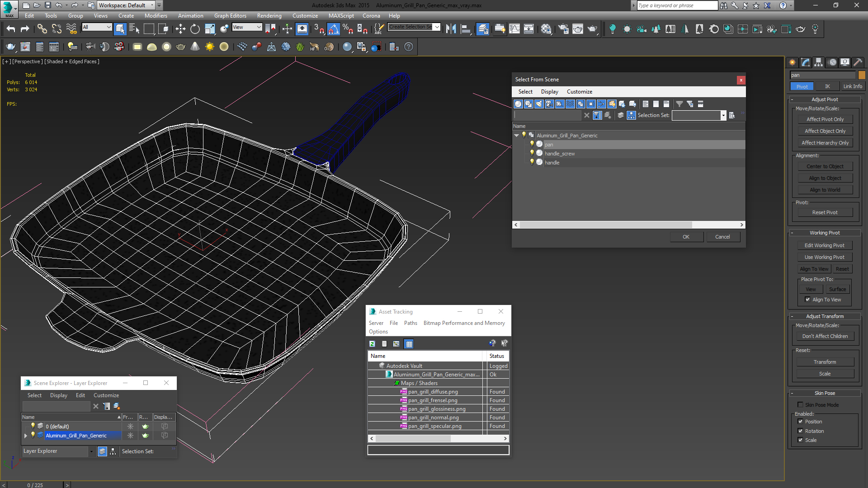Open the reference coordinate View dropdown
868x488 pixels.
tap(247, 27)
